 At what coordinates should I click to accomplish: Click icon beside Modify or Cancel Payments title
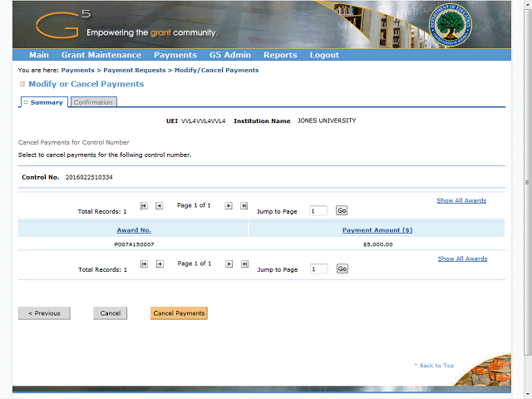[22, 84]
